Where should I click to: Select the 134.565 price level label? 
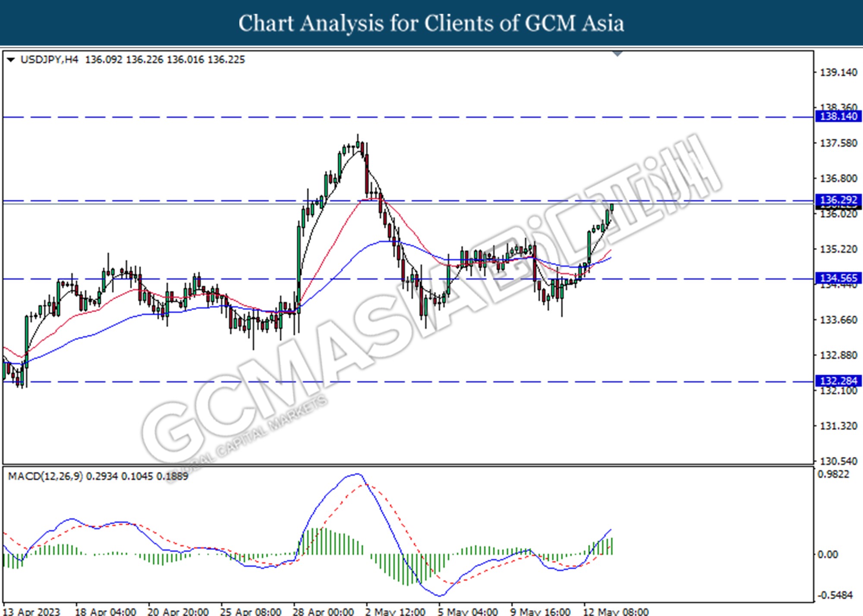point(838,278)
